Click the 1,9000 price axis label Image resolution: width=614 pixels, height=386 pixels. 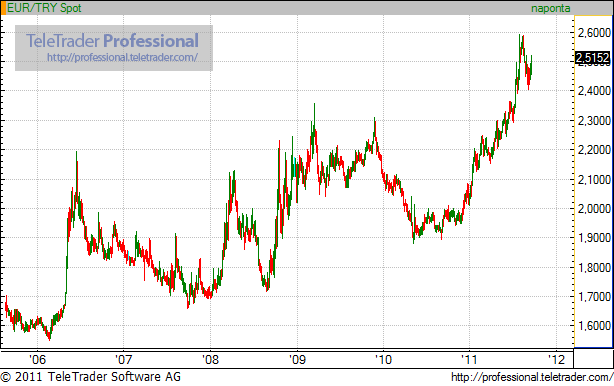tap(594, 238)
